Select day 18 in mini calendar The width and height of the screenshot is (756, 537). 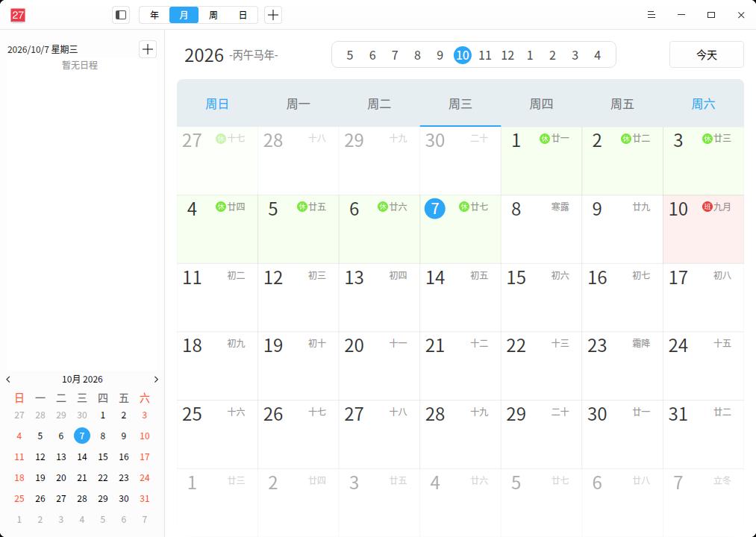(x=19, y=478)
